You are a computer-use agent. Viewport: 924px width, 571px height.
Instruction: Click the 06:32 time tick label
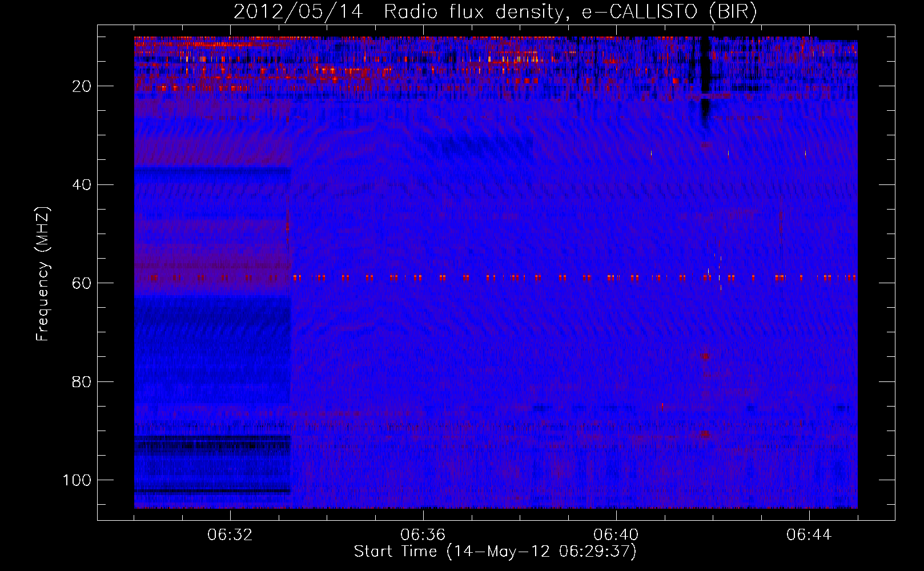230,535
